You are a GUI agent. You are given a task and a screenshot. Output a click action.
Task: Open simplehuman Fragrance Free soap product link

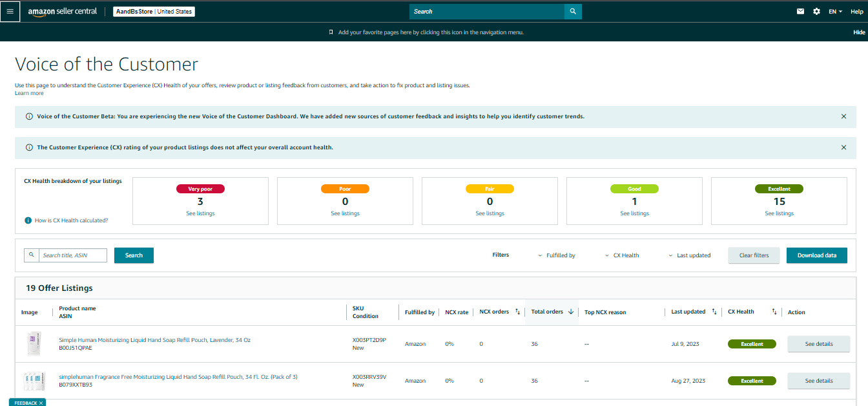point(178,376)
